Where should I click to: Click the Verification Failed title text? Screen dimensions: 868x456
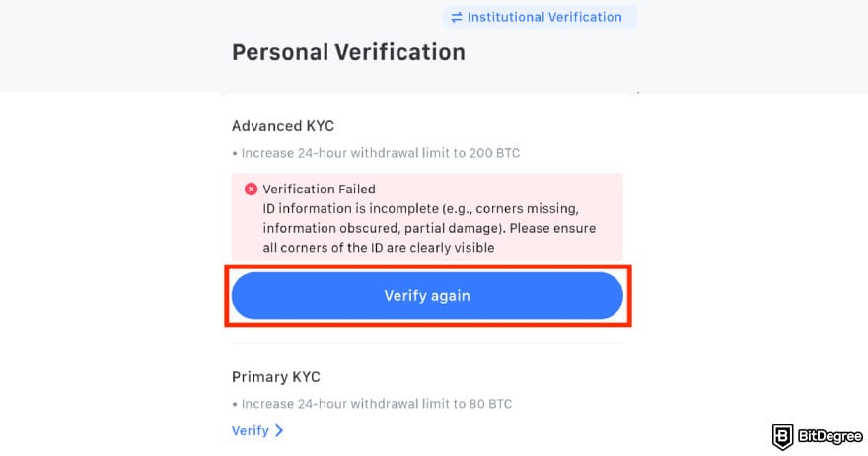point(319,189)
